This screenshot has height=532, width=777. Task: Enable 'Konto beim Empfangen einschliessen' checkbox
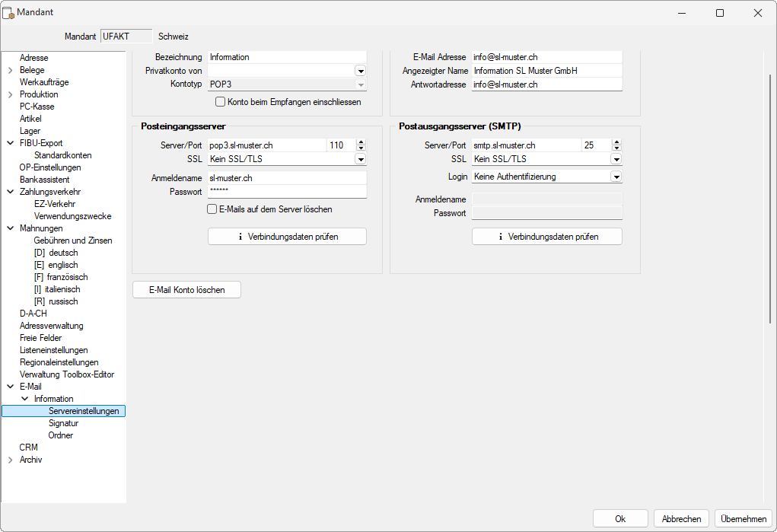(x=221, y=101)
